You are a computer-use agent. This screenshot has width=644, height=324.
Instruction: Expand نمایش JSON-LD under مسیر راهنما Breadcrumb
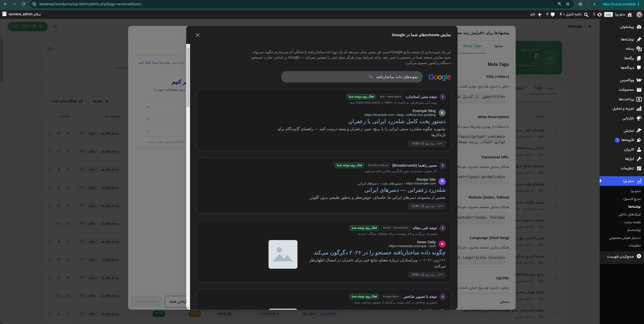point(427,206)
